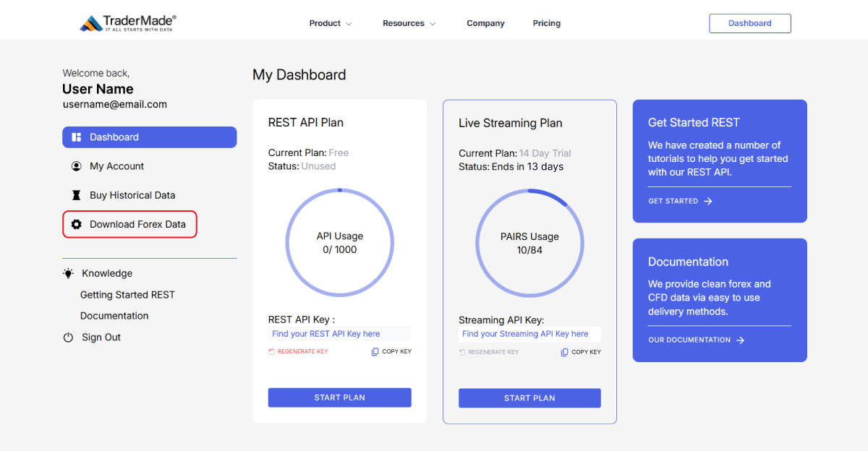Click the "User Name" text
Screen dimensions: 868x451
click(x=98, y=89)
